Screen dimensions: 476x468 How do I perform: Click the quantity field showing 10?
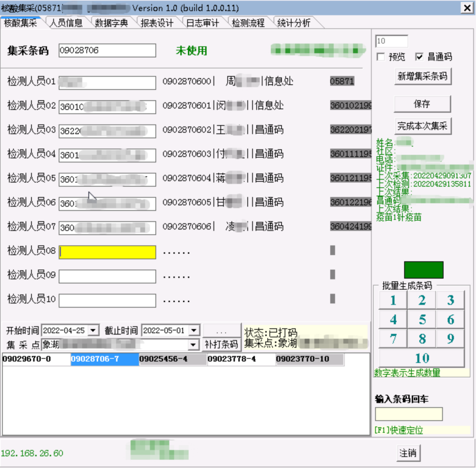392,41
